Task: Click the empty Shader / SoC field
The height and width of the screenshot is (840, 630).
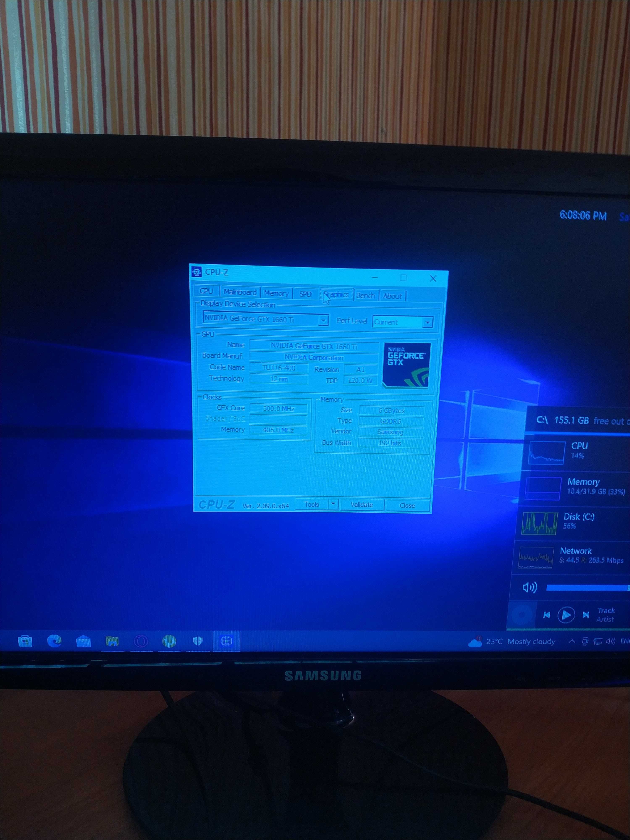Action: (278, 419)
